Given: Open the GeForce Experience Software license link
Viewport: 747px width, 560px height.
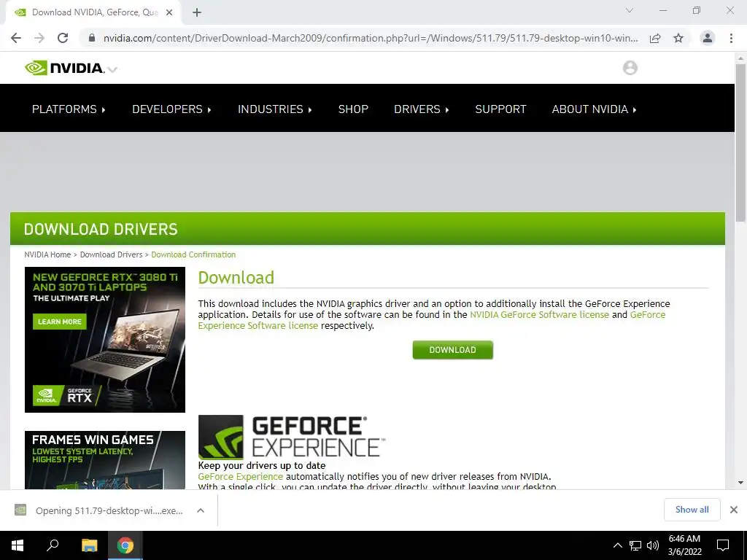Looking at the screenshot, I should coord(258,326).
